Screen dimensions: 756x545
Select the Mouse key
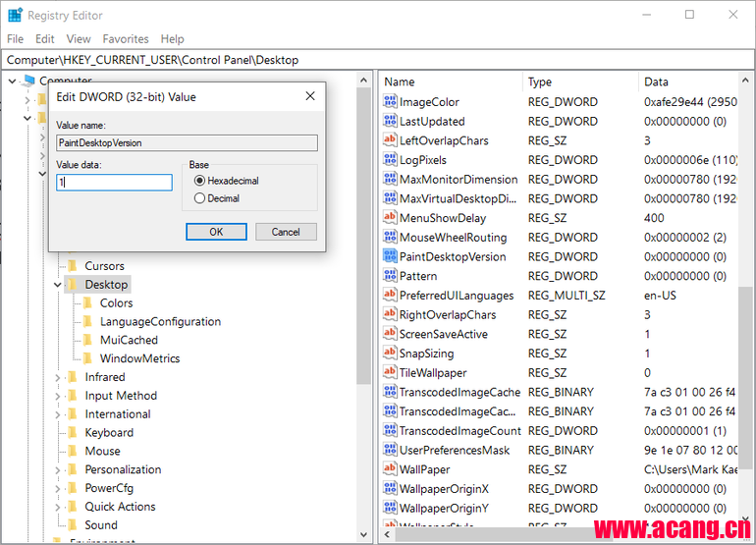(x=102, y=451)
